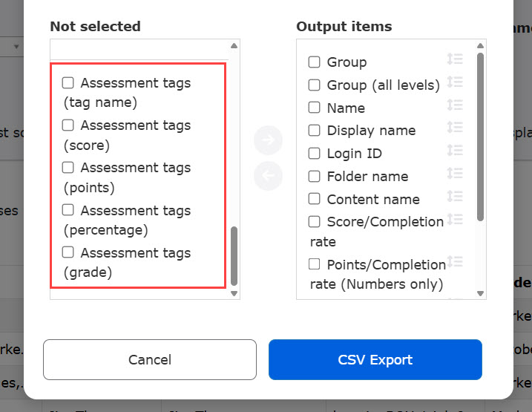Click the right arrow move-to-output icon
This screenshot has width=532, height=412.
point(268,139)
